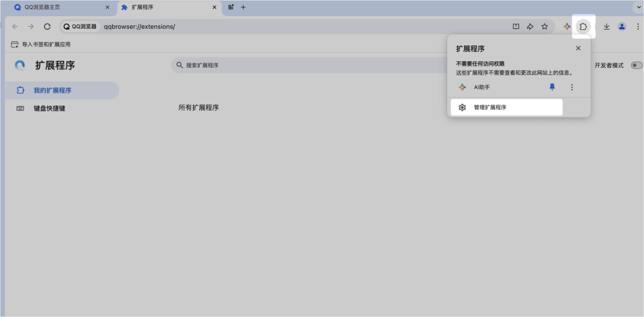Image resolution: width=644 pixels, height=317 pixels.
Task: Click the AI助手 colorful icon in the popup
Action: point(462,87)
